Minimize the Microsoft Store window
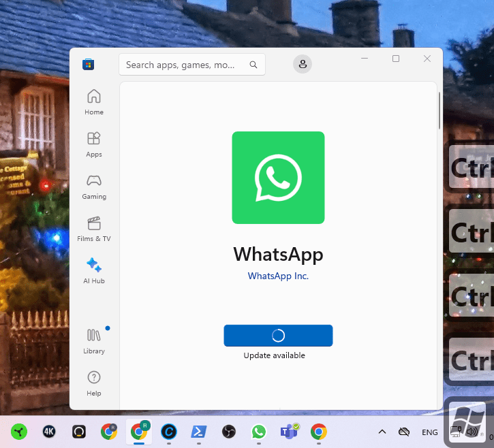Viewport: 494px width, 448px height. [365, 59]
